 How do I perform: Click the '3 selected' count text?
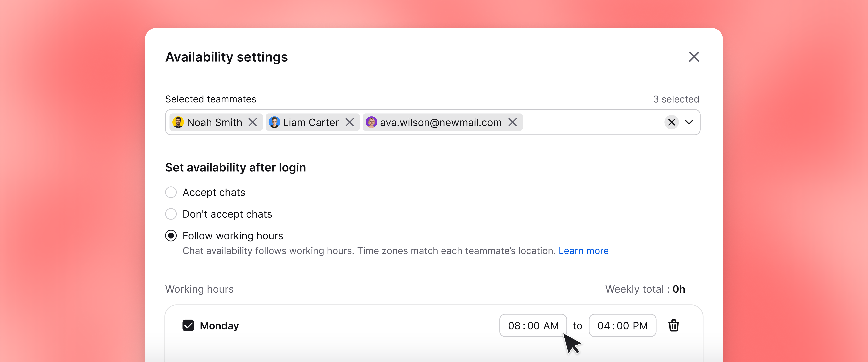click(x=676, y=99)
